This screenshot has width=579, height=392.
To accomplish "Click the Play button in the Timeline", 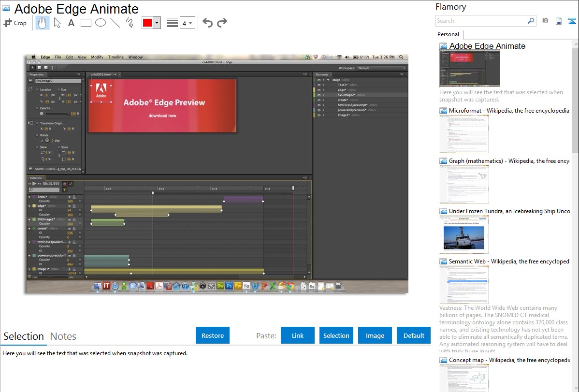I will coord(34,183).
